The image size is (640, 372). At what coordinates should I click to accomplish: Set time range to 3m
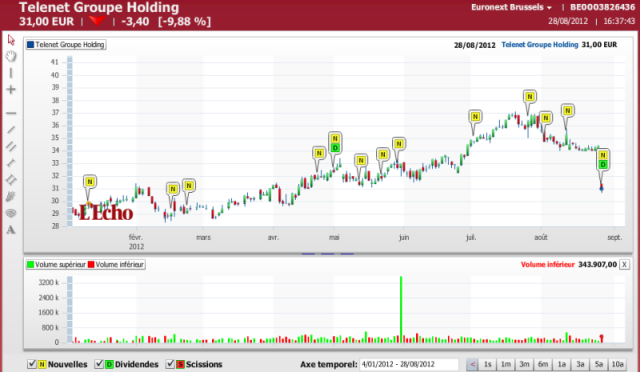coord(524,364)
